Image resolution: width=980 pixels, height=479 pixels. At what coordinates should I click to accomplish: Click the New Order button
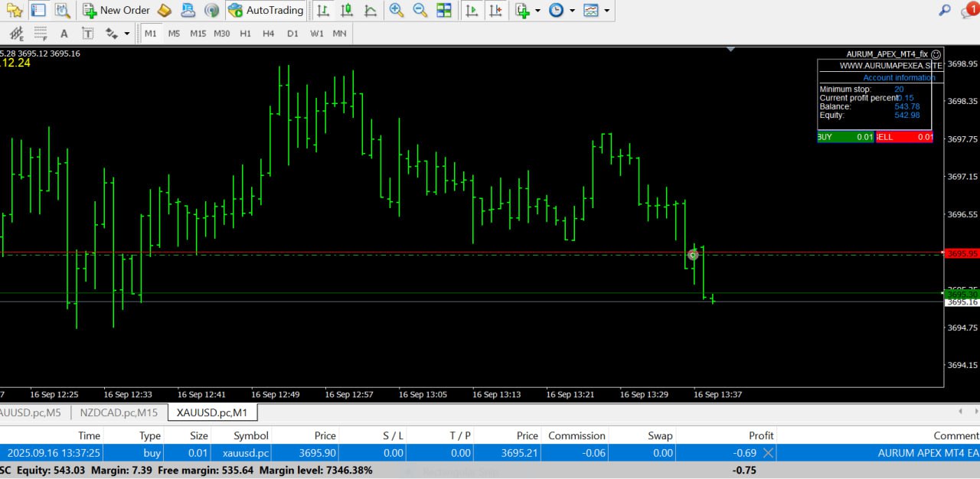(116, 11)
